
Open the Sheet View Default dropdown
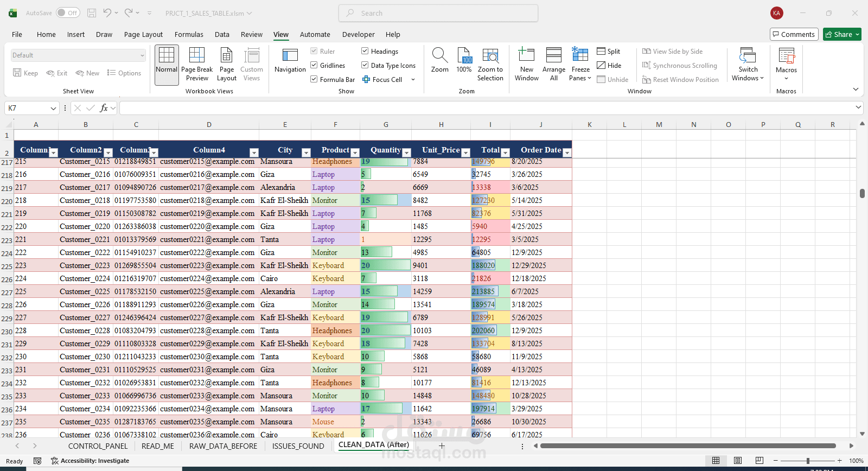78,55
